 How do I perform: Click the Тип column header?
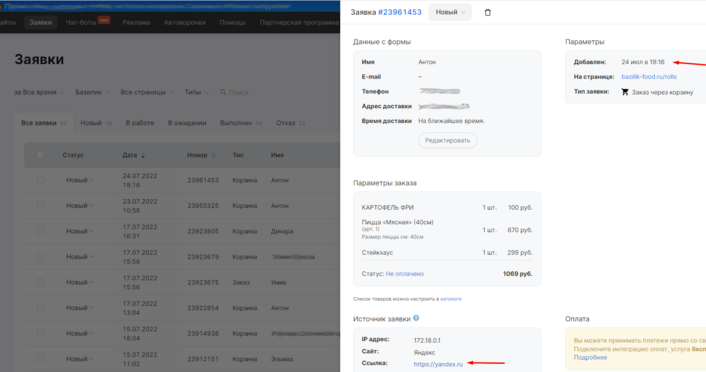pyautogui.click(x=238, y=155)
